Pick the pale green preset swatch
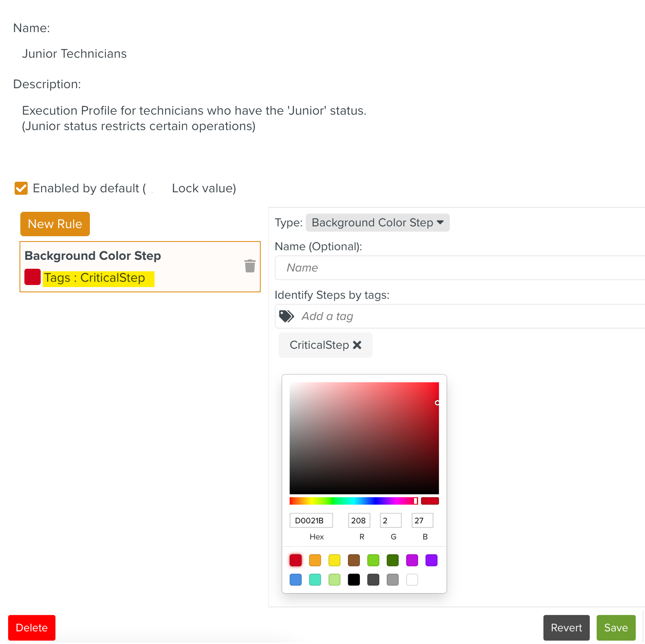Screen dimensions: 645x644 [x=334, y=580]
